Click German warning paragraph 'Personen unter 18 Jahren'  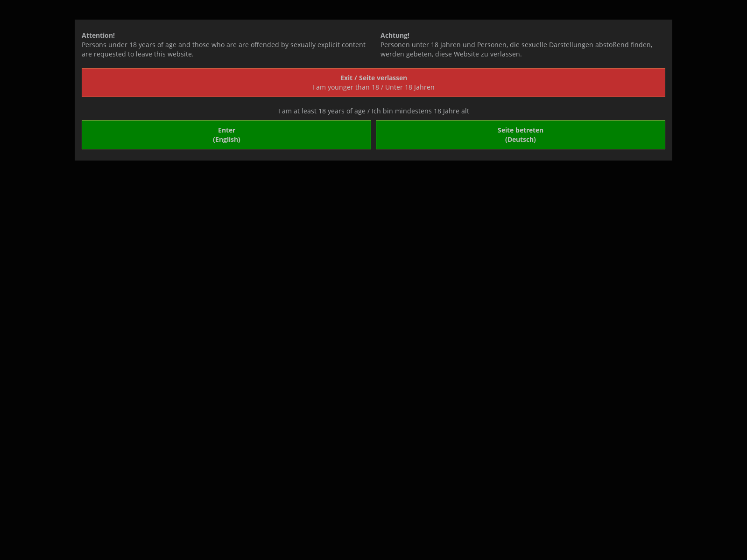coord(516,49)
